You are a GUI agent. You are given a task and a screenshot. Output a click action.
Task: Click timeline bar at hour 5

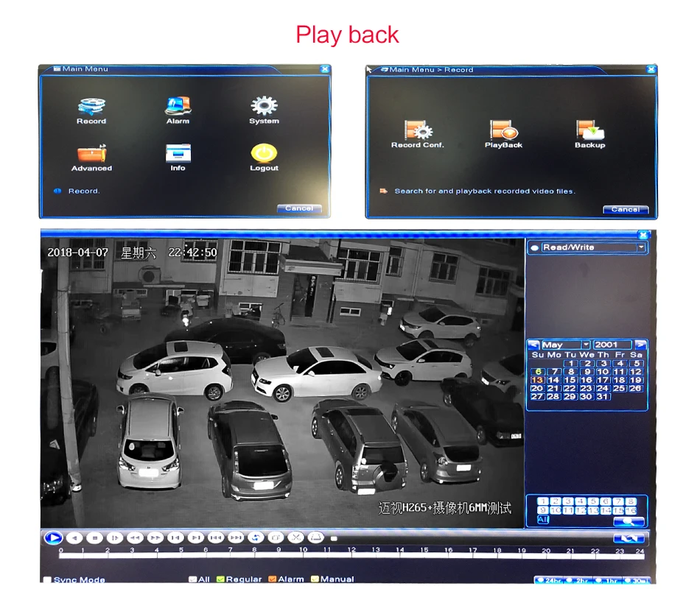[x=181, y=556]
